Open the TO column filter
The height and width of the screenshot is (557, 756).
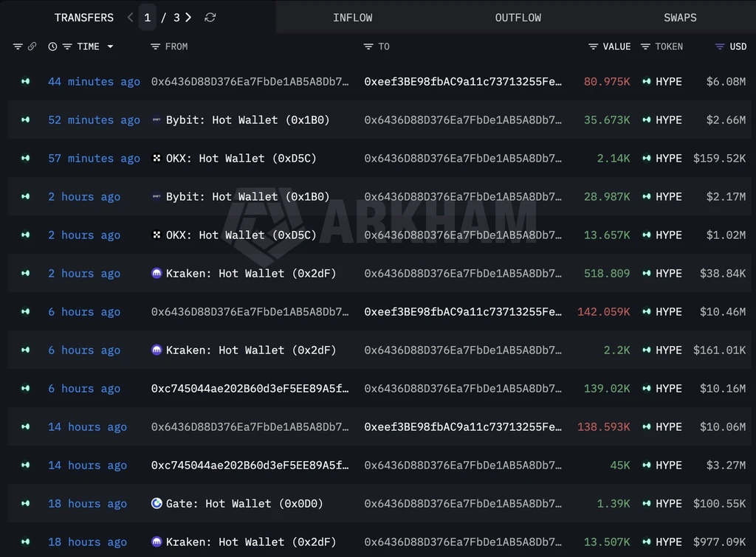pyautogui.click(x=368, y=46)
